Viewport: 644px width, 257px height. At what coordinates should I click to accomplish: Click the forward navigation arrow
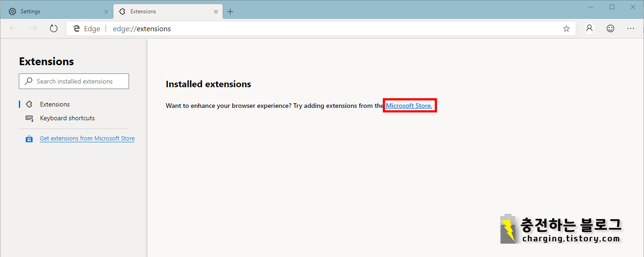[x=34, y=28]
